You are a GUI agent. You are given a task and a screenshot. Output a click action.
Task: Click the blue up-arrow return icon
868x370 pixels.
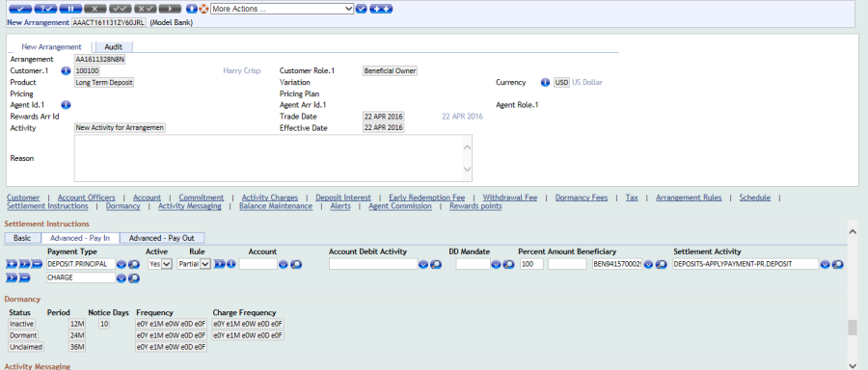[x=192, y=9]
